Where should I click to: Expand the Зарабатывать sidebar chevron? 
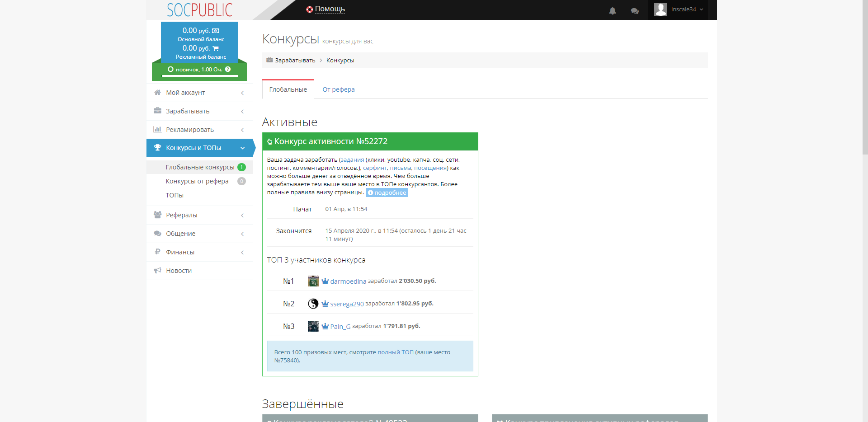click(x=243, y=111)
